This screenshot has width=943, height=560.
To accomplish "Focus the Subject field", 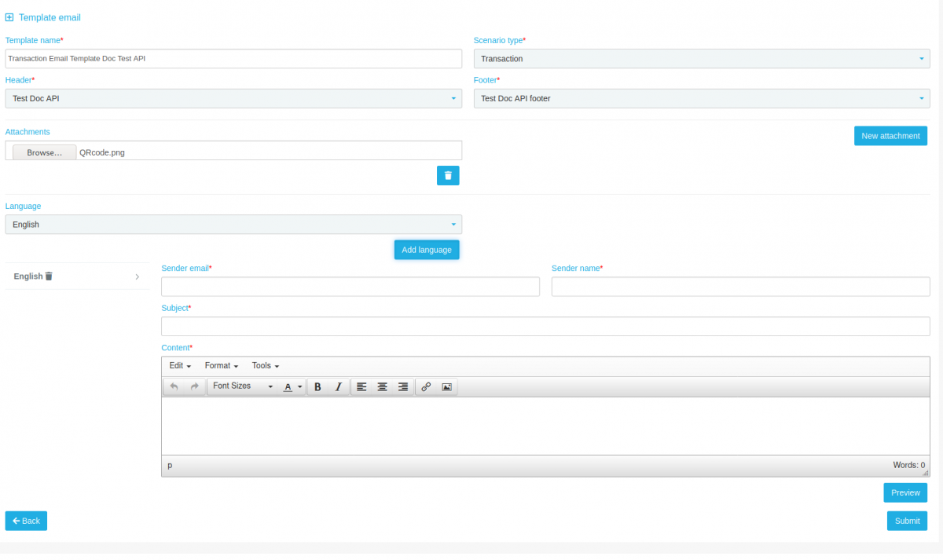I will click(x=545, y=326).
